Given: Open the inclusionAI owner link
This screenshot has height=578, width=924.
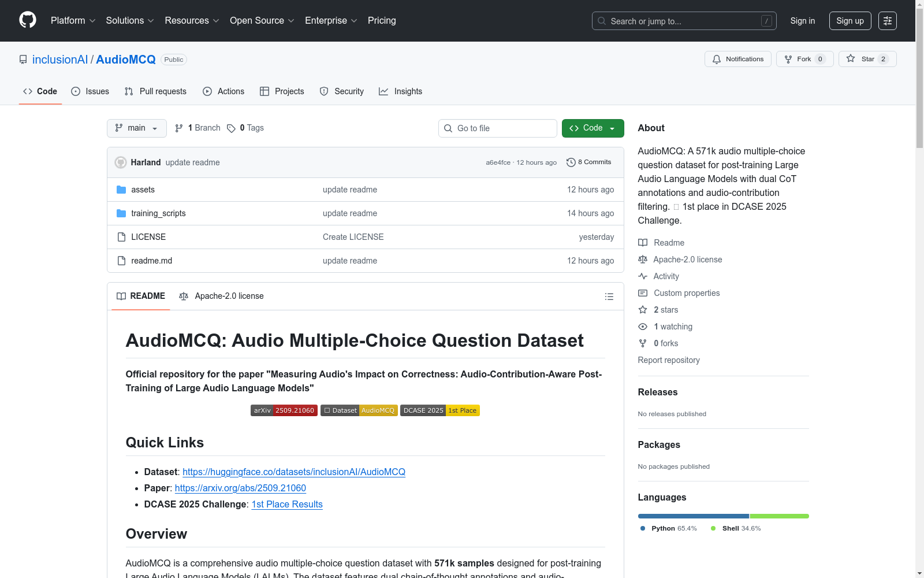Looking at the screenshot, I should [60, 60].
